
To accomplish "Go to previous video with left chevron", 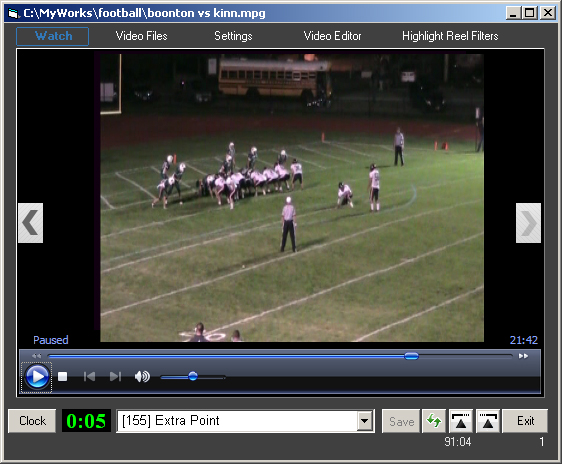I will pos(30,223).
